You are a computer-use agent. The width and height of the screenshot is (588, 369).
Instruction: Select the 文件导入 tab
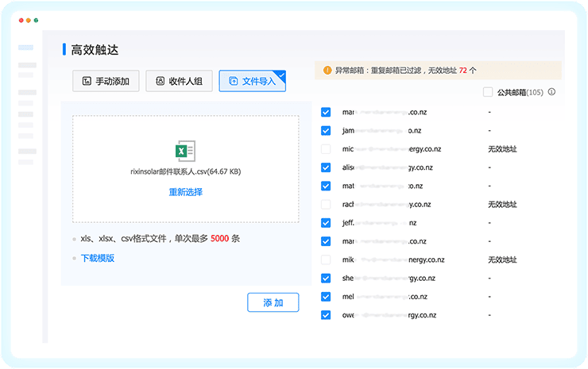(252, 81)
